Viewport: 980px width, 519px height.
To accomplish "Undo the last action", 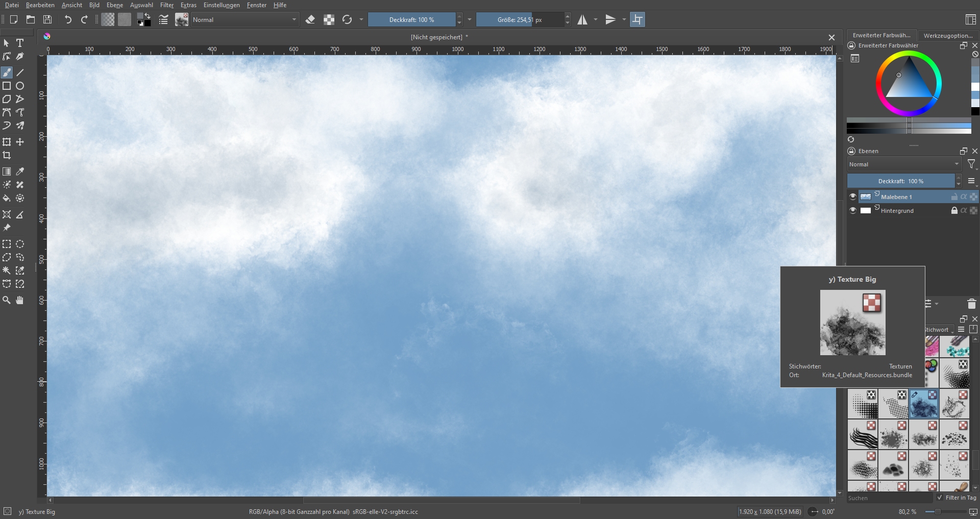I will [x=68, y=19].
